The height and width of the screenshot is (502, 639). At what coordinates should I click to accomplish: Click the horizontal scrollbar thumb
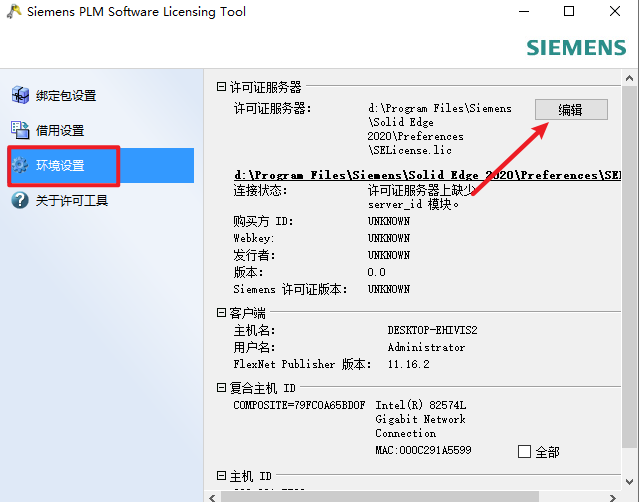(x=379, y=498)
